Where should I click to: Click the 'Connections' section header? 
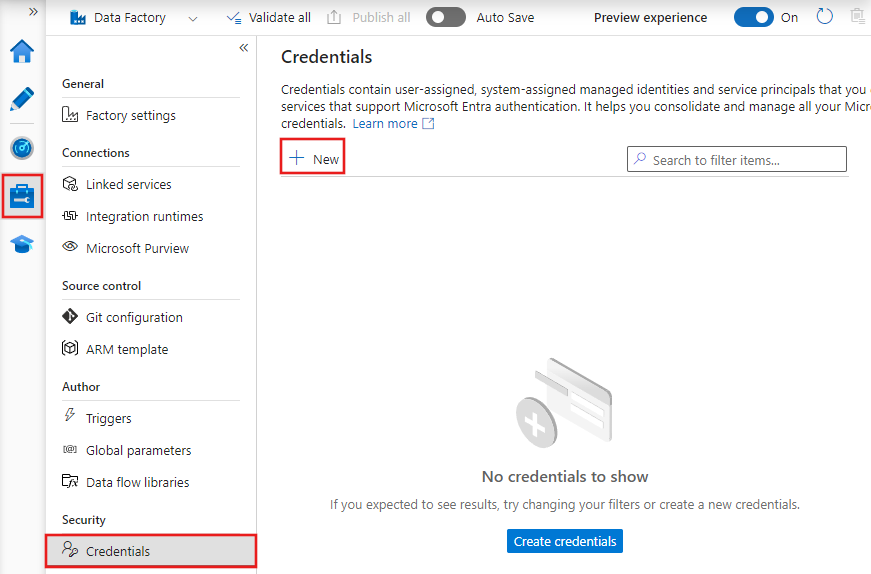(x=96, y=153)
